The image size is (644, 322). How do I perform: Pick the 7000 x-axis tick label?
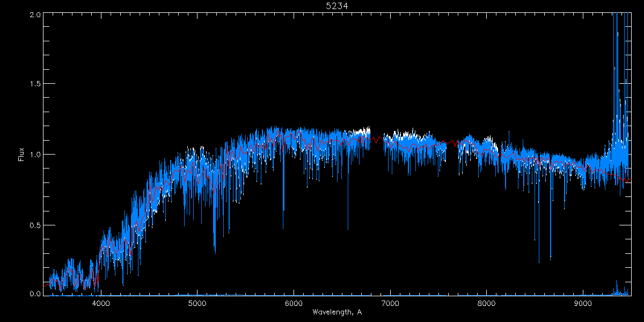click(x=390, y=302)
